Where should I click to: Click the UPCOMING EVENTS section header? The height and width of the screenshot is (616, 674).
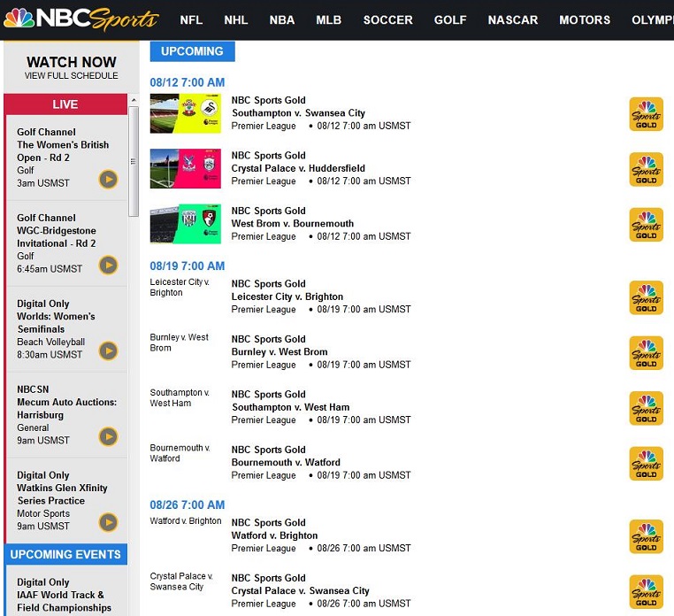coord(65,554)
